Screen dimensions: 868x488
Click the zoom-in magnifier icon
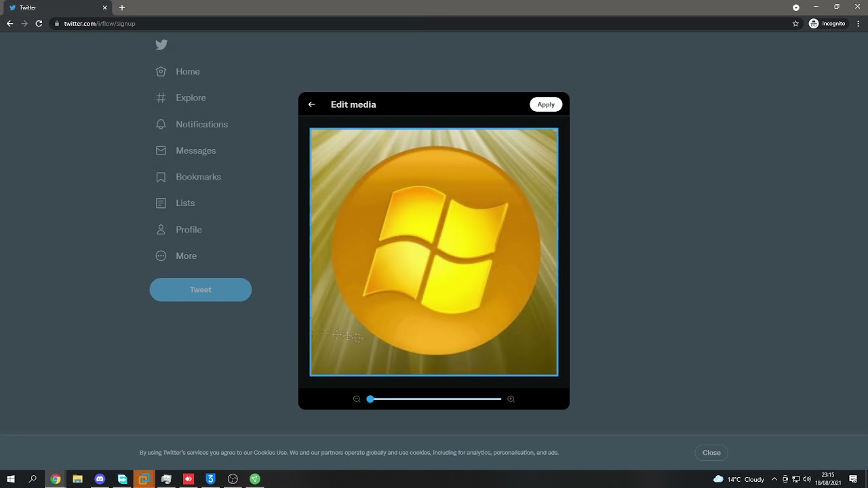(x=511, y=399)
